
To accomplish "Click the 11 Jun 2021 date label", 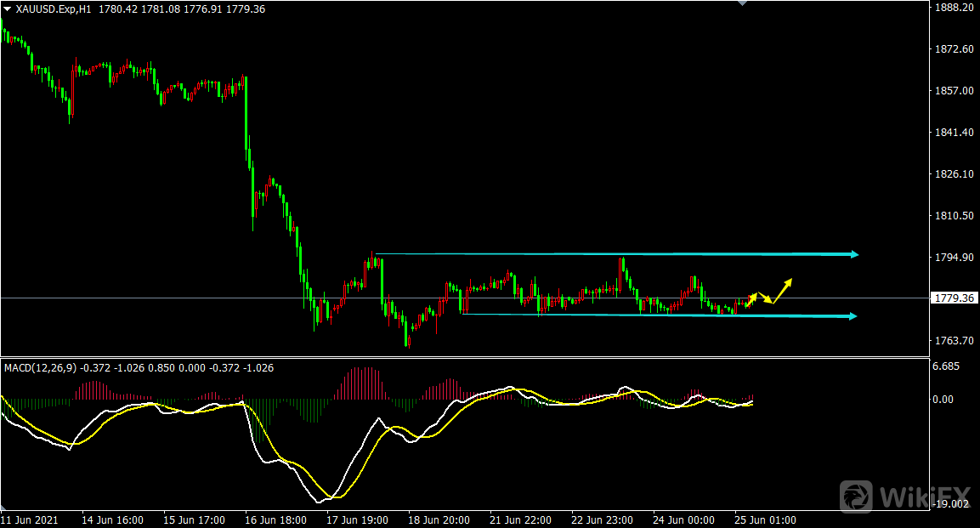I will coord(29,519).
